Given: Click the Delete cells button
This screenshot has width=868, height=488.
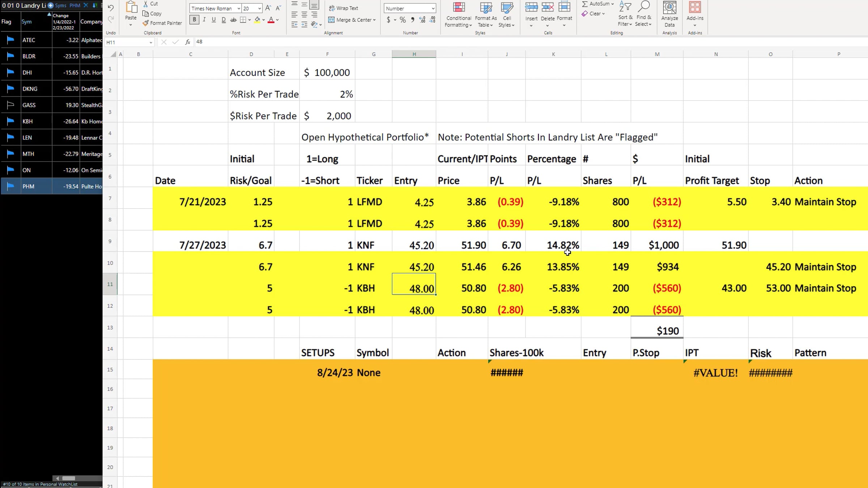Looking at the screenshot, I should tap(548, 14).
